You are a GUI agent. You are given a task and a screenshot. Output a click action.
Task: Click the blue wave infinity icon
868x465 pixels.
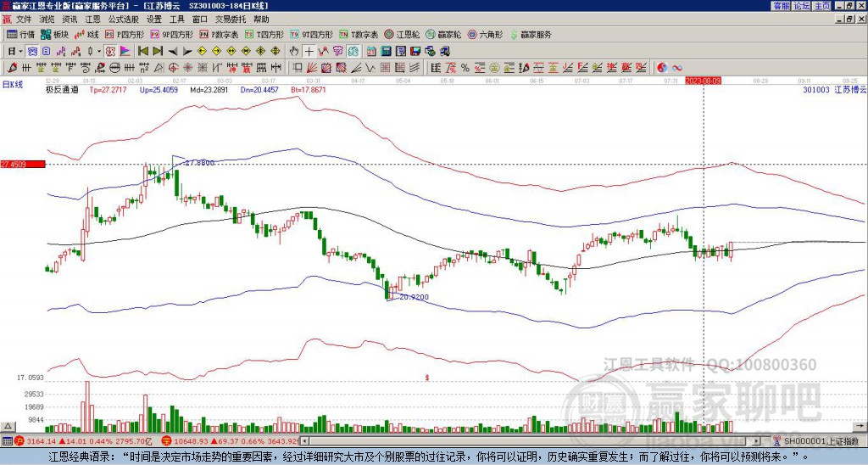(x=677, y=68)
